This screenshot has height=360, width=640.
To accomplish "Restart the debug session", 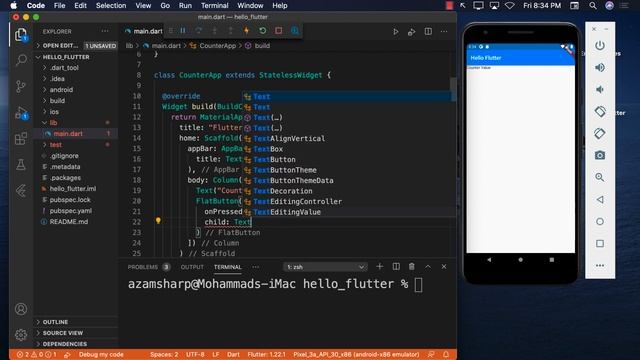I will [263, 31].
